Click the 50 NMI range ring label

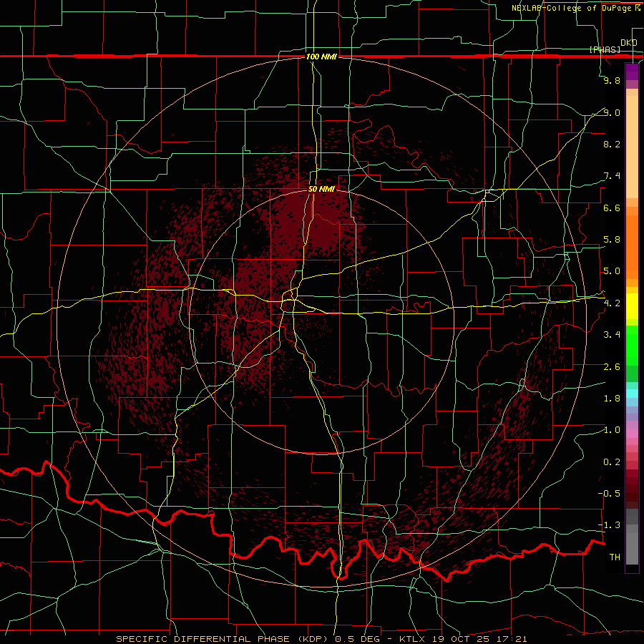coord(321,190)
